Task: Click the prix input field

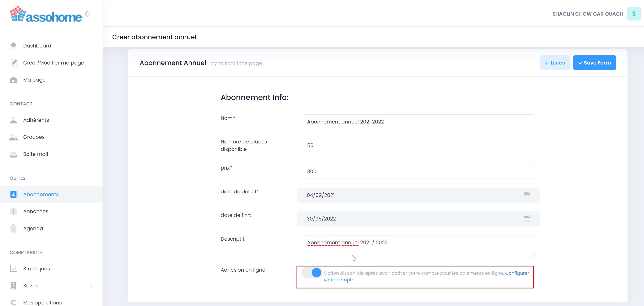Action: [418, 171]
